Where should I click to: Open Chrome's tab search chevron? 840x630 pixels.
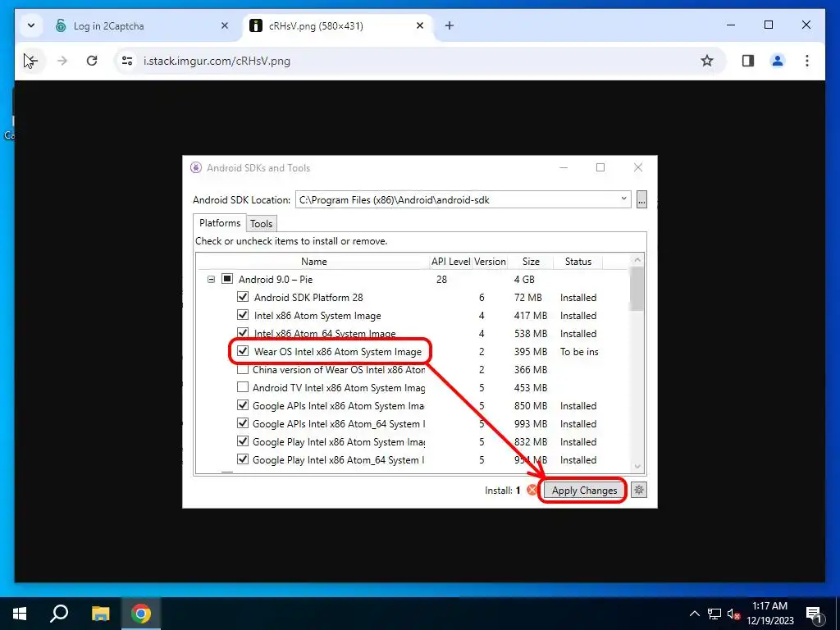coord(31,25)
